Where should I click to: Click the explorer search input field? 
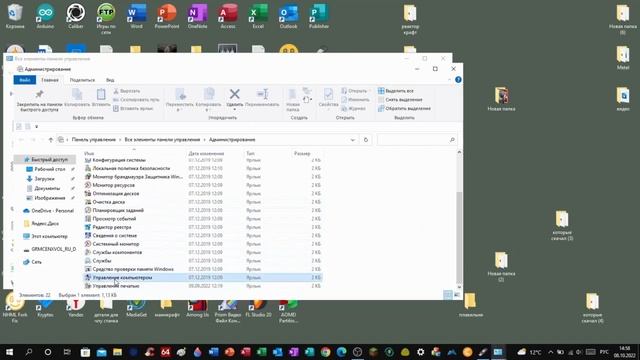tap(416, 140)
